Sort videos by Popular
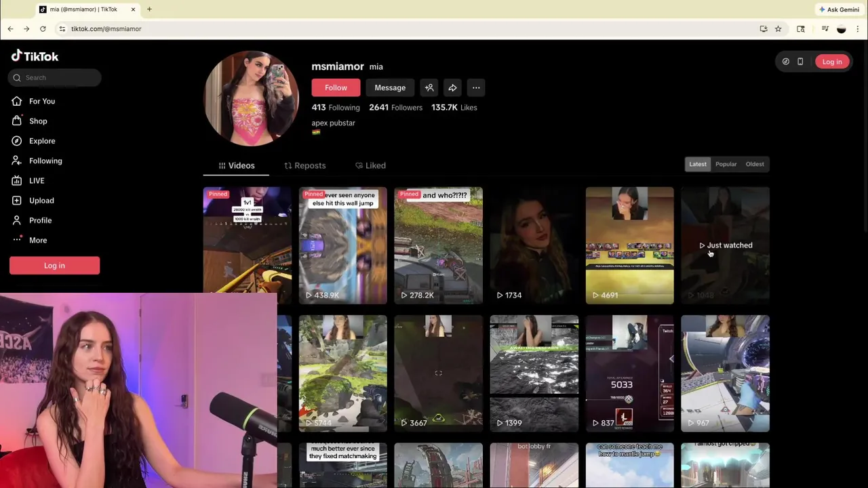The height and width of the screenshot is (488, 868). click(726, 164)
